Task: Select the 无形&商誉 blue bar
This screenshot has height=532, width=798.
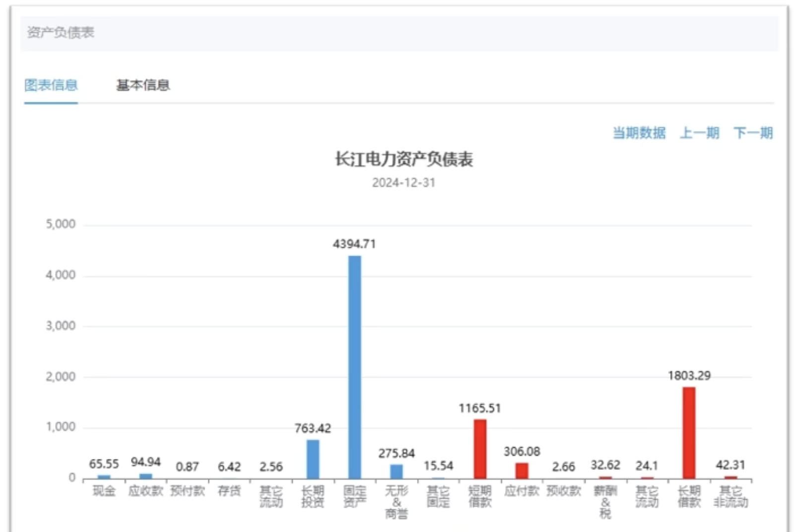Action: pos(397,471)
